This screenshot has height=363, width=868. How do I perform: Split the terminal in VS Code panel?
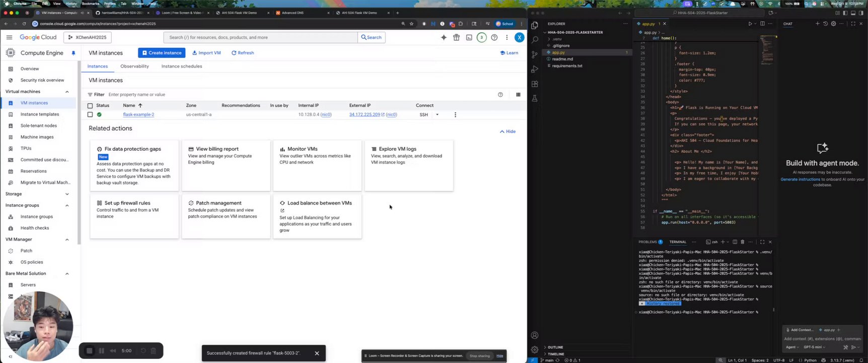(735, 242)
